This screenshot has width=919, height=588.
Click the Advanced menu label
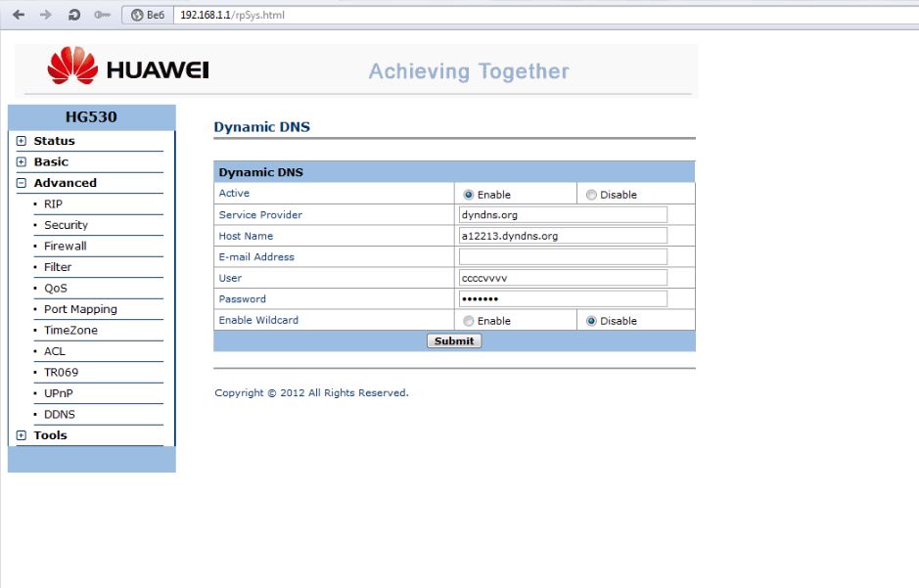65,183
